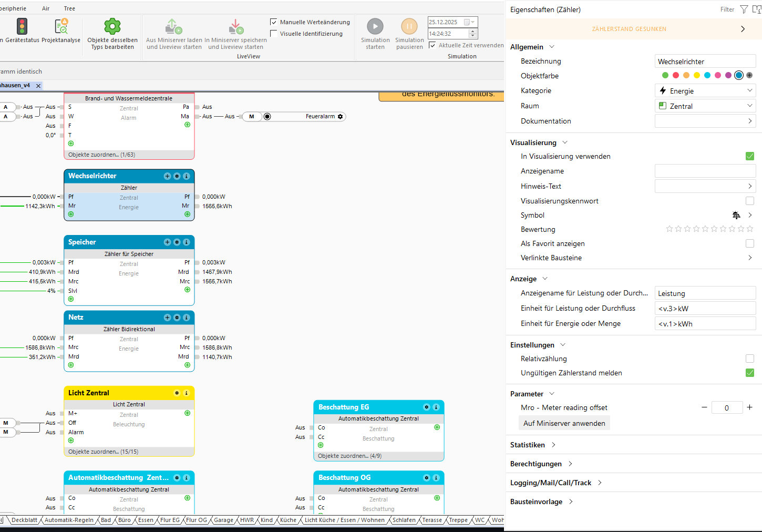Image resolution: width=762 pixels, height=532 pixels.
Task: Click the move icon on Wechselrichter block
Action: [x=167, y=176]
